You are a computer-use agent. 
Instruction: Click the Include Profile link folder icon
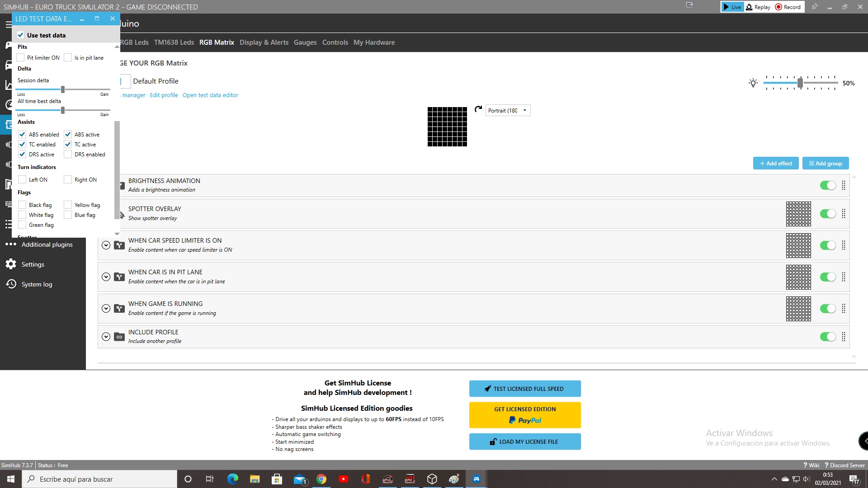(119, 337)
